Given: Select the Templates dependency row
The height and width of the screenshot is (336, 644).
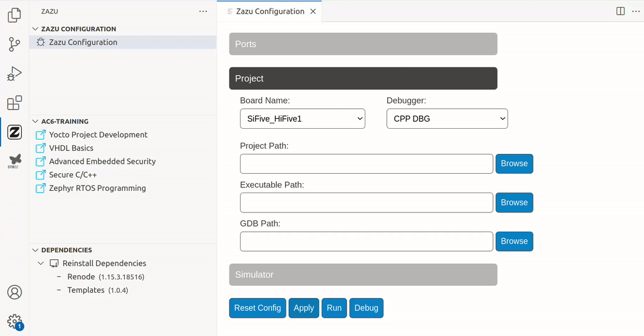Looking at the screenshot, I should click(123, 290).
